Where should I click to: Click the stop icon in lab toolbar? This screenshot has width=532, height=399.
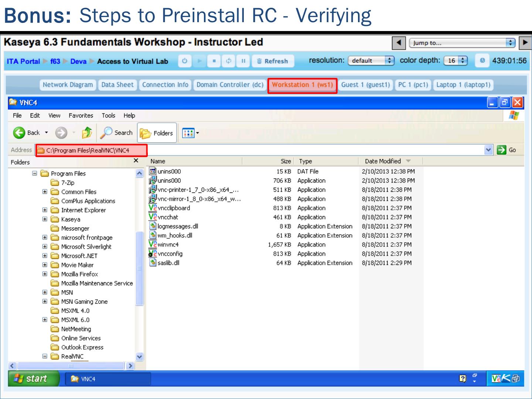point(214,61)
